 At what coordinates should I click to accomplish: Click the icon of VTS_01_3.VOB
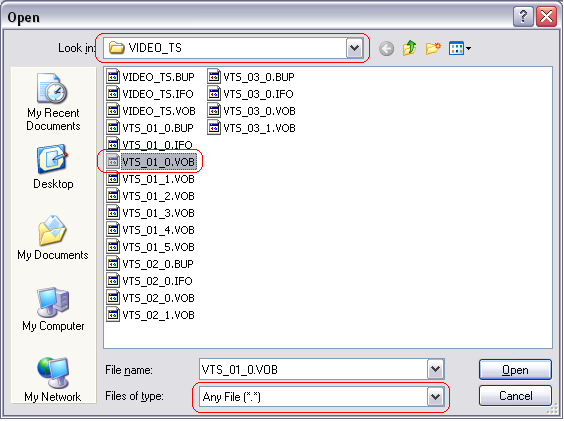[x=113, y=212]
